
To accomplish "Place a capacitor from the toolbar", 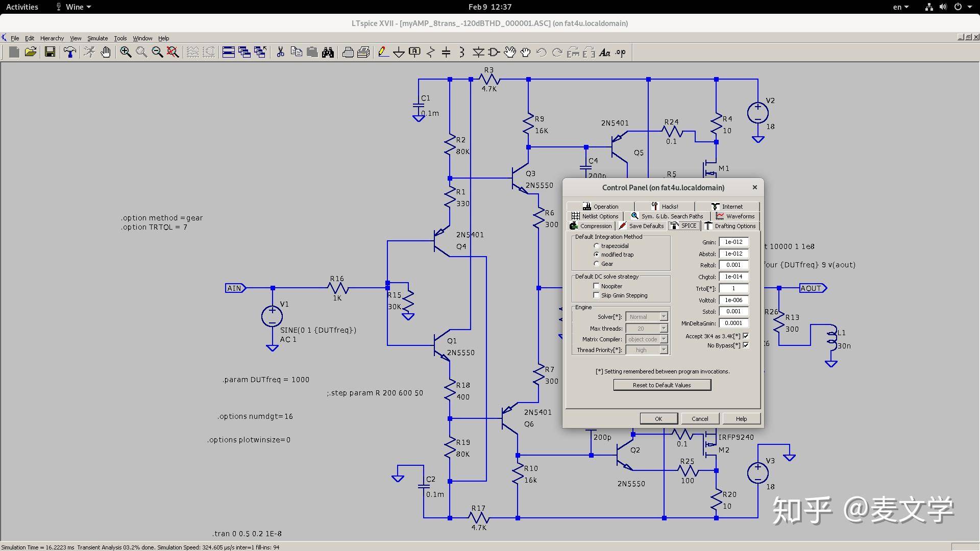I will pos(446,52).
